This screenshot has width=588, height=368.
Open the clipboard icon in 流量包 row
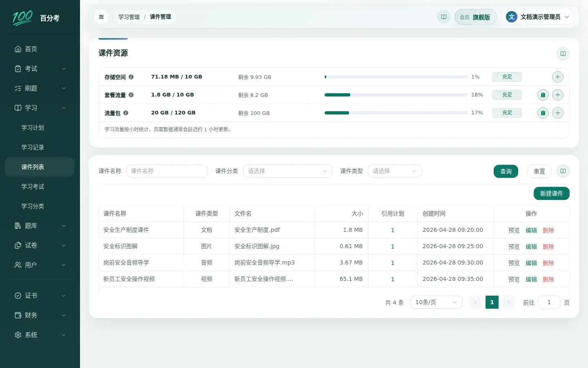point(543,113)
